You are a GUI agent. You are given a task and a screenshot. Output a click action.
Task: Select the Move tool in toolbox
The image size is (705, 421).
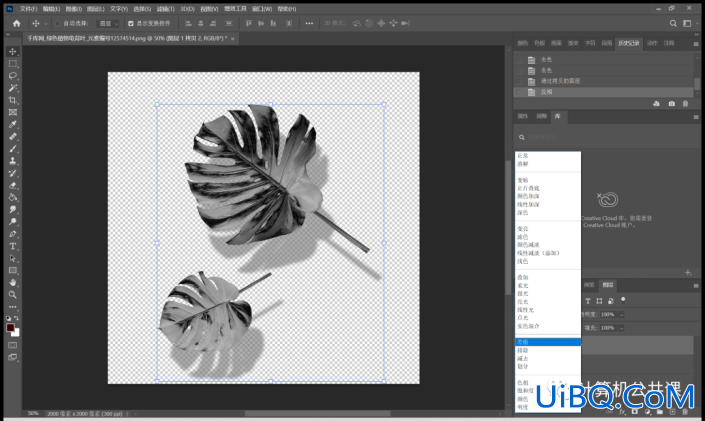pos(13,51)
